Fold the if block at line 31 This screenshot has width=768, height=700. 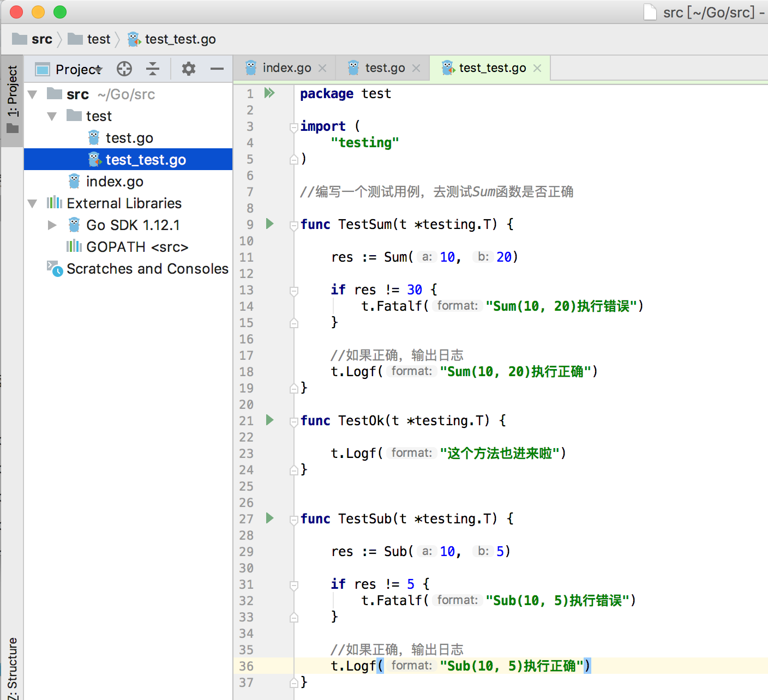coord(294,585)
